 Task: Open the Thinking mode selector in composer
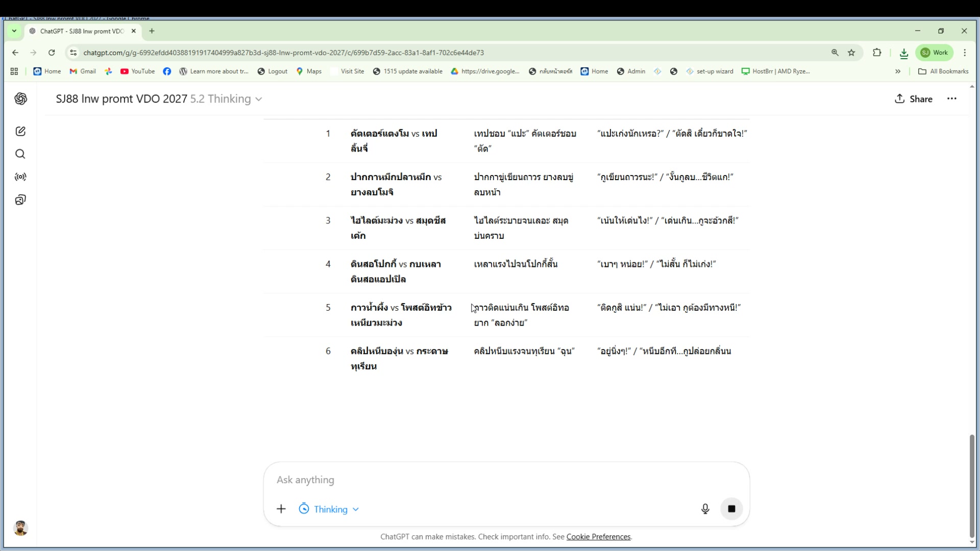tap(329, 509)
